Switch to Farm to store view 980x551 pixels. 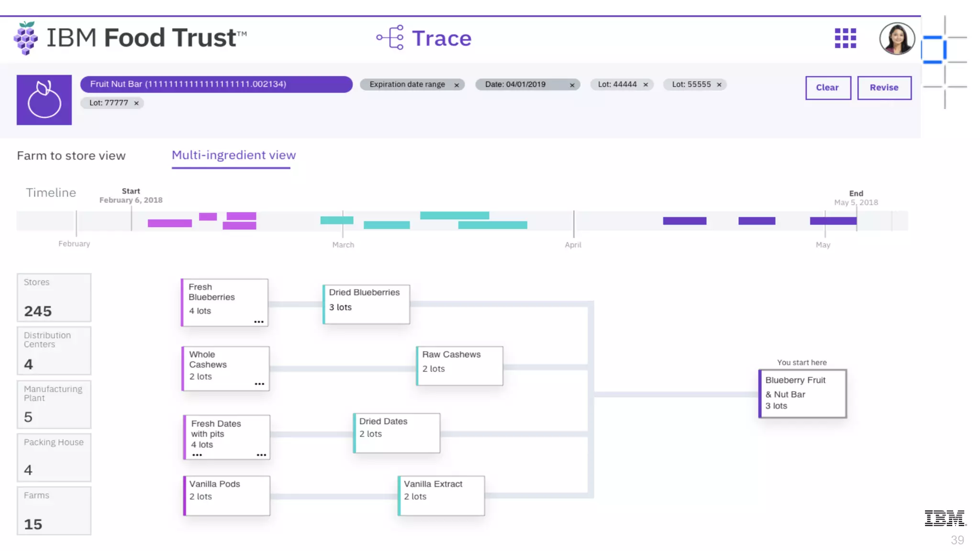point(71,156)
